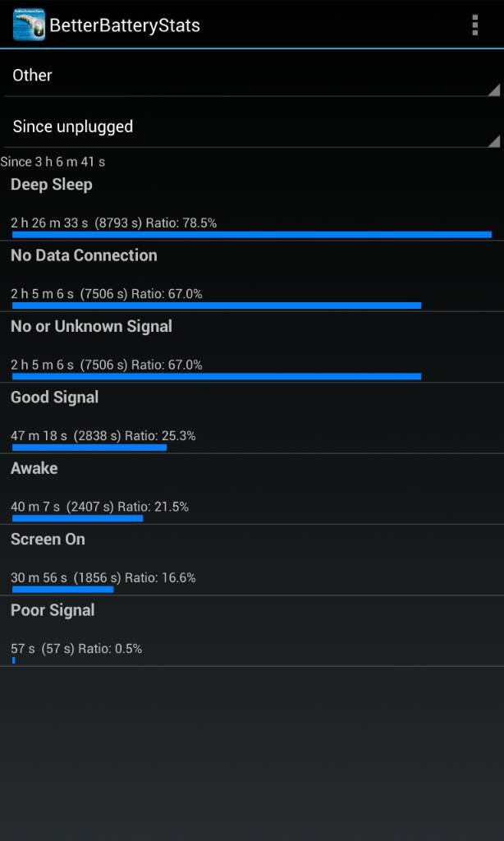Open the Awake stats entry
The width and height of the screenshot is (504, 841).
(252, 489)
